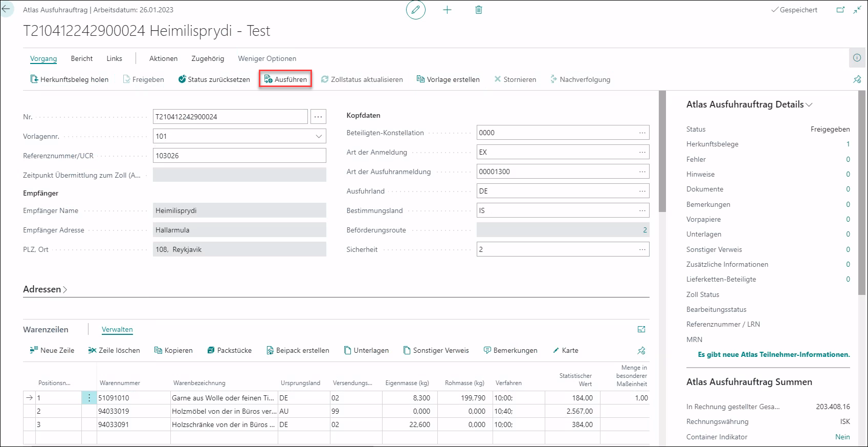
Task: Click Stornieren action
Action: point(515,79)
